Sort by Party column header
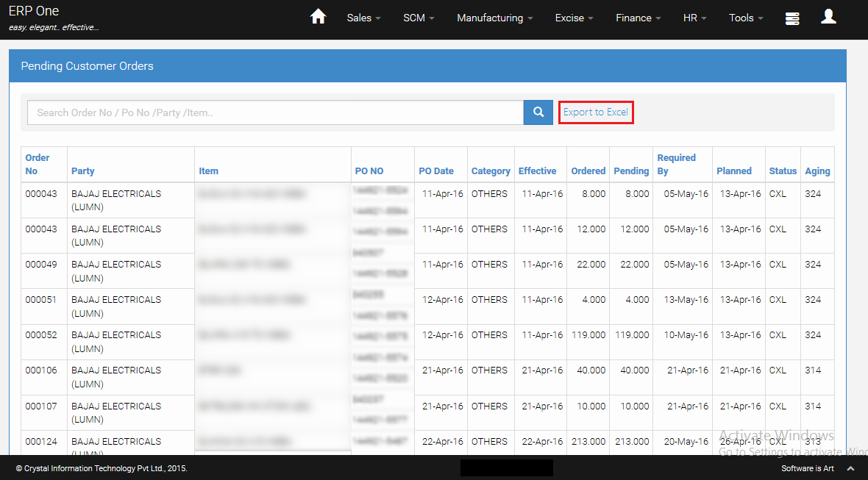Viewport: 868px width, 480px height. (x=83, y=171)
